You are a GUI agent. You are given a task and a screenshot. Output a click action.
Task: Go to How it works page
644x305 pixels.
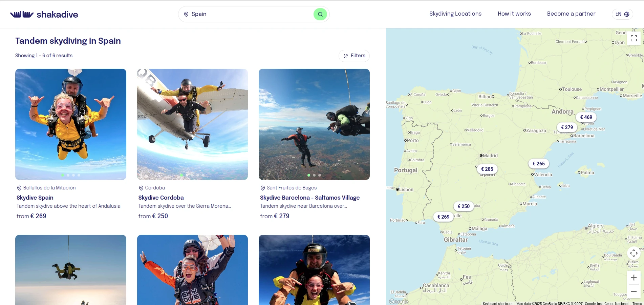[514, 14]
